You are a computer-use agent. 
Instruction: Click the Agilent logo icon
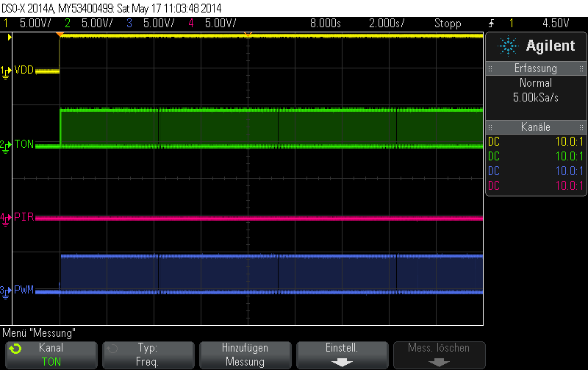(x=508, y=46)
